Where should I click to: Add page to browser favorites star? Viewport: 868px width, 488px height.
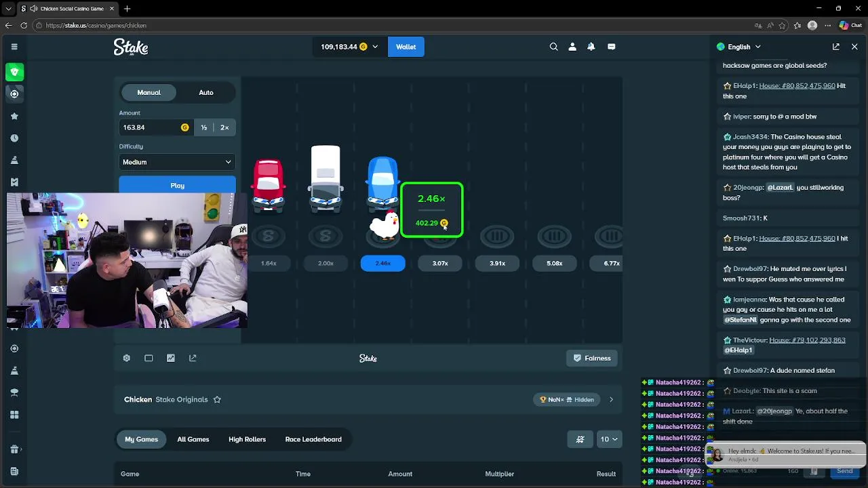pyautogui.click(x=783, y=25)
